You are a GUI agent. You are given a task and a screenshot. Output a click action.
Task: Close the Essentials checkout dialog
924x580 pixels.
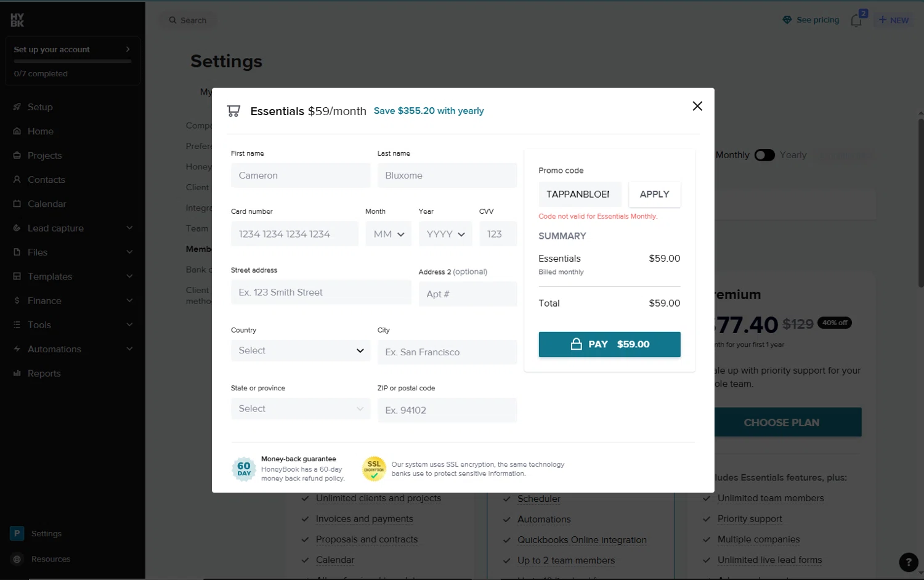697,106
